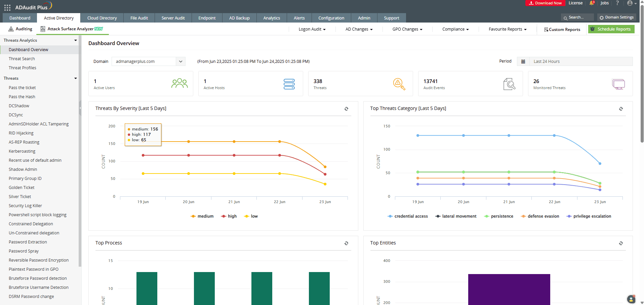Expand the Logon Audit dropdown
Viewport: 644px width, 305px height.
tap(312, 29)
